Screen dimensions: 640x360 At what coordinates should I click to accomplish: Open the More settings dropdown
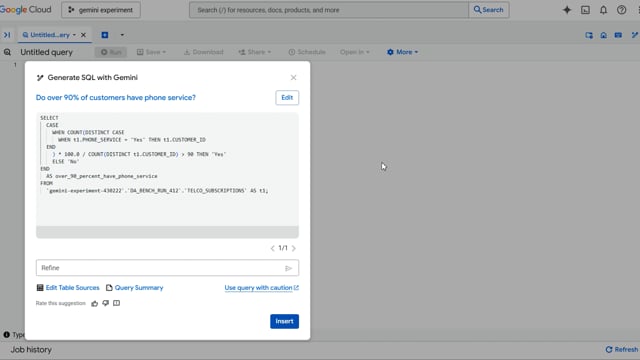[402, 52]
